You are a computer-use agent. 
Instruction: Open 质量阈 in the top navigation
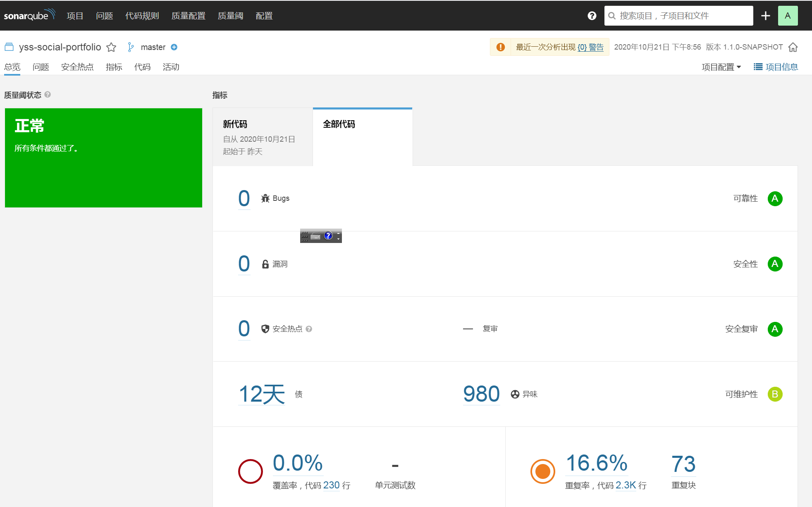pos(230,16)
